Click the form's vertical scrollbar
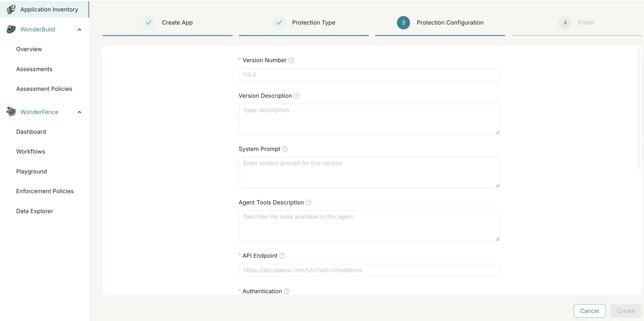The image size is (644, 321). tap(638, 109)
